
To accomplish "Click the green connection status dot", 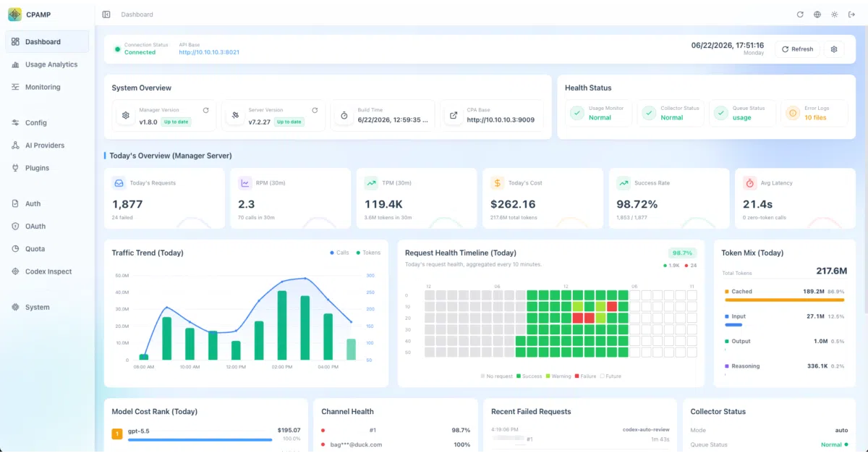I will (117, 49).
